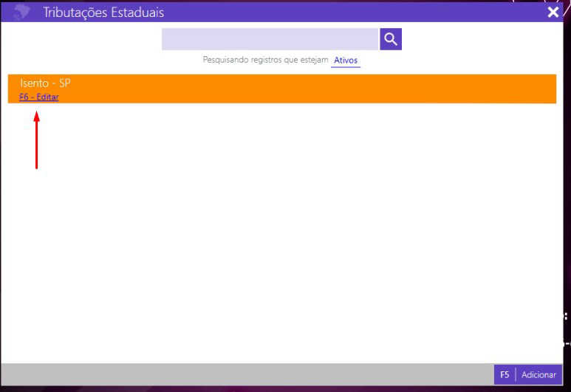Image resolution: width=571 pixels, height=392 pixels.
Task: Open the F6 - Editar link
Action: 39,97
